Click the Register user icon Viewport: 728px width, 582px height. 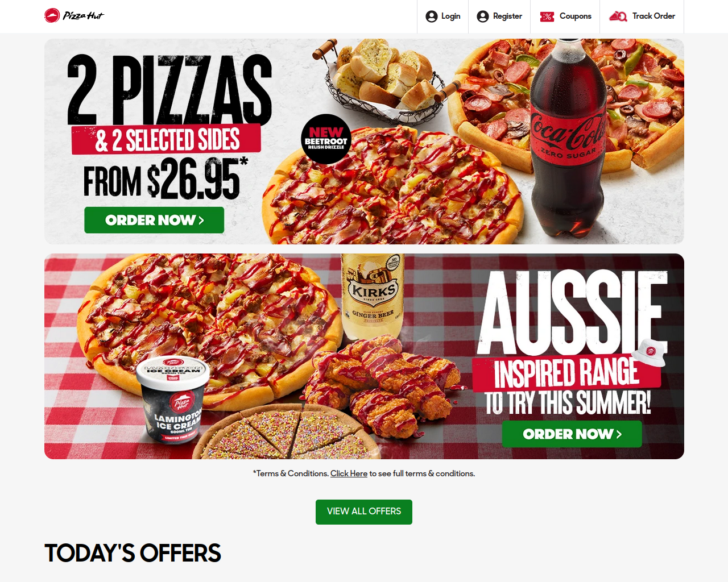[483, 16]
